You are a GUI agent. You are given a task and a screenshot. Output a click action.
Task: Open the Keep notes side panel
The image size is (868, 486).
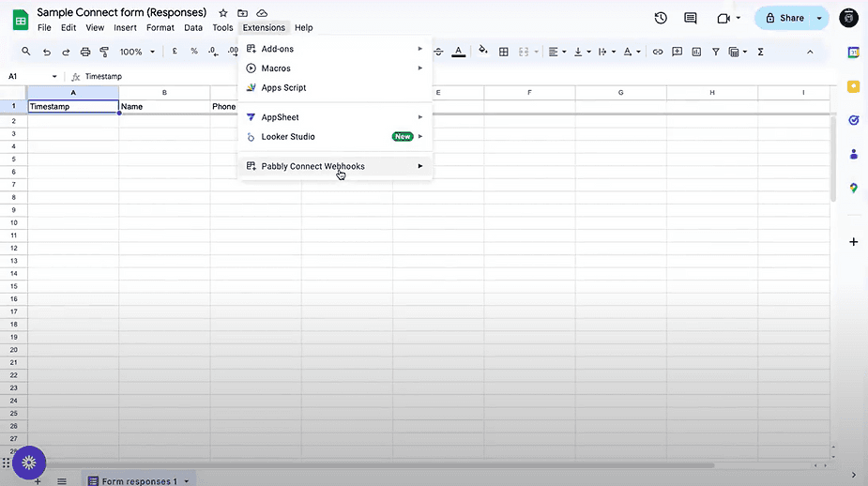854,86
